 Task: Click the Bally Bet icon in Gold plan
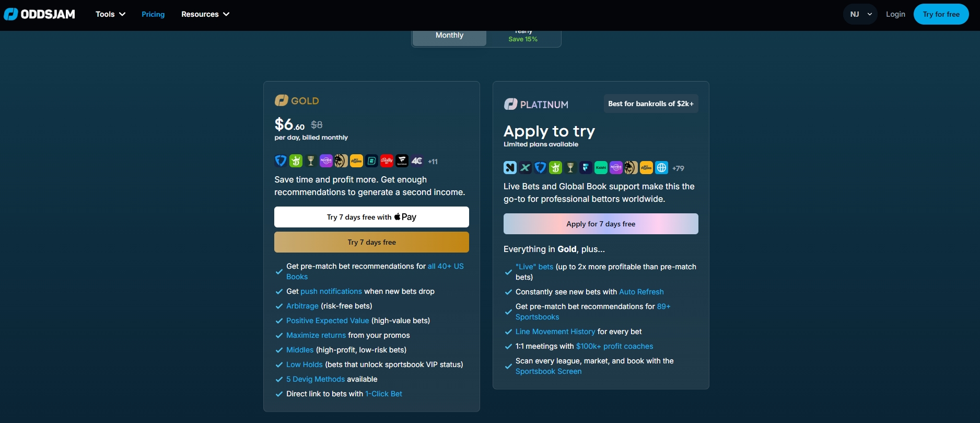[387, 161]
